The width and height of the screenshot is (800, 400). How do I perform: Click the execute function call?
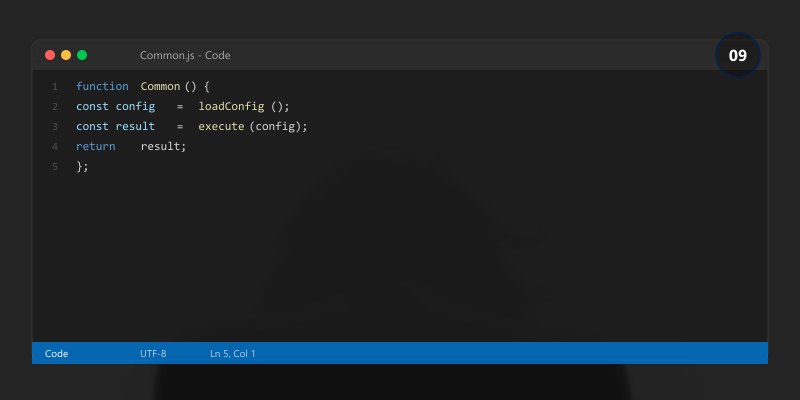click(221, 127)
